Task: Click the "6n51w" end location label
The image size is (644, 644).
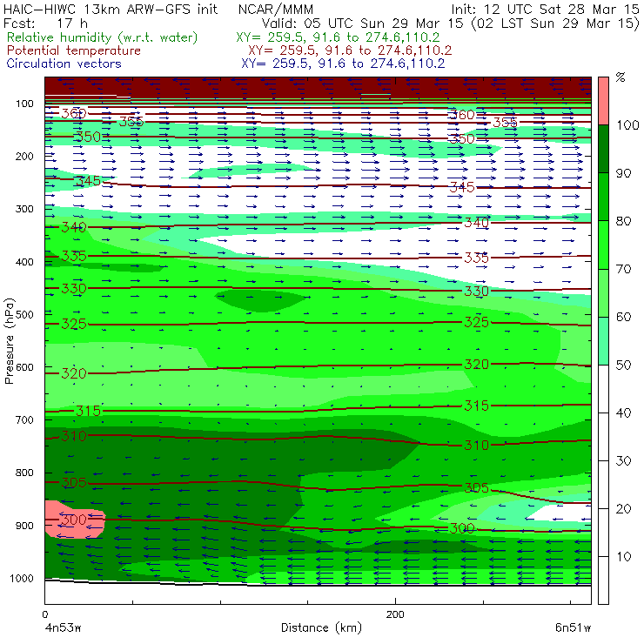Action: click(573, 627)
